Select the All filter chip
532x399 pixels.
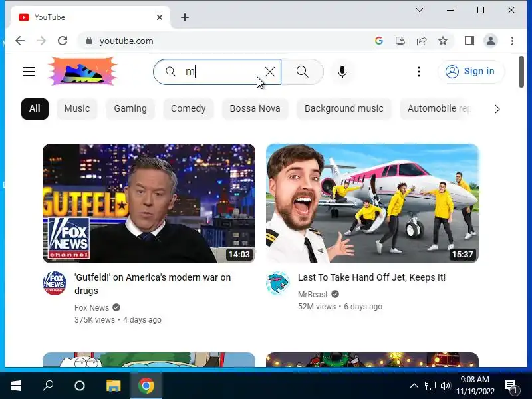click(x=35, y=109)
